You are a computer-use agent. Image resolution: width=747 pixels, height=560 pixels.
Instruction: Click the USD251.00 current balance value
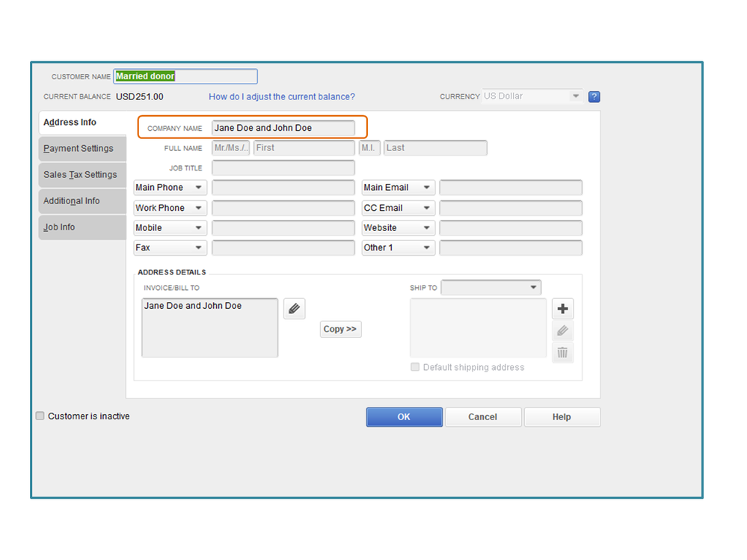point(140,96)
